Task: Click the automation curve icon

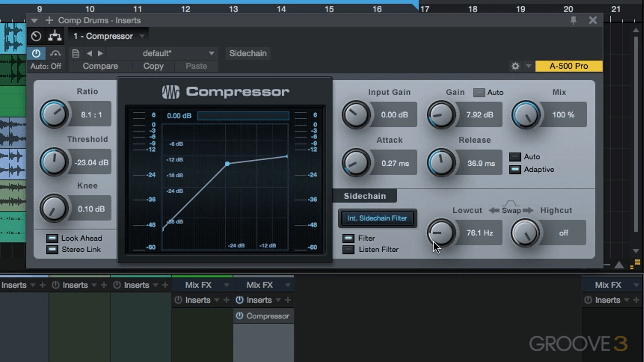Action: point(56,53)
